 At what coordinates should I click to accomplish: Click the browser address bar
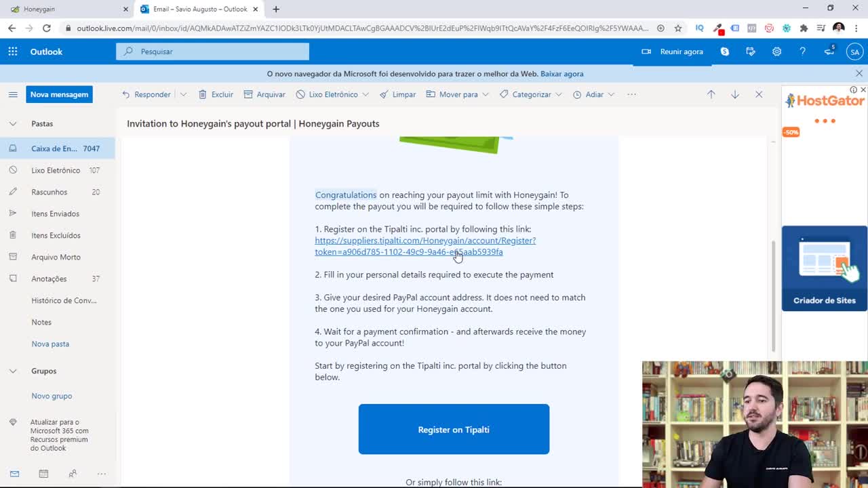coord(362,28)
